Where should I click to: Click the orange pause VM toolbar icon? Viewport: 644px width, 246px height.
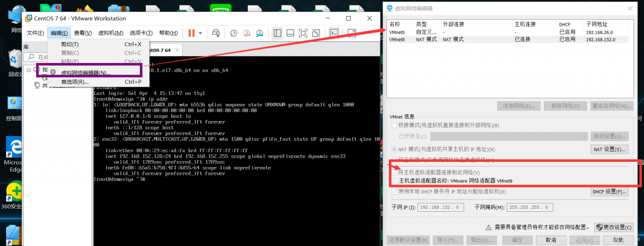click(x=192, y=33)
